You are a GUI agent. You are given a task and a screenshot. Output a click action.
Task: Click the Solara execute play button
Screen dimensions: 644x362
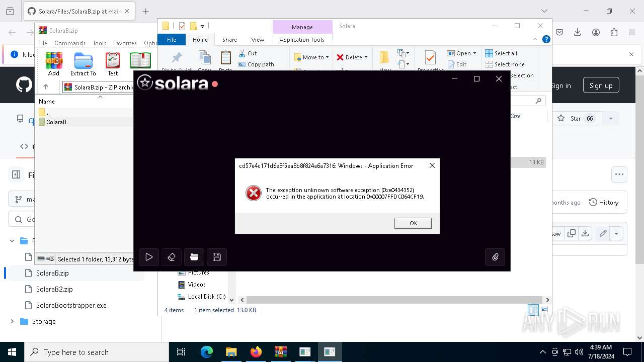pyautogui.click(x=149, y=257)
